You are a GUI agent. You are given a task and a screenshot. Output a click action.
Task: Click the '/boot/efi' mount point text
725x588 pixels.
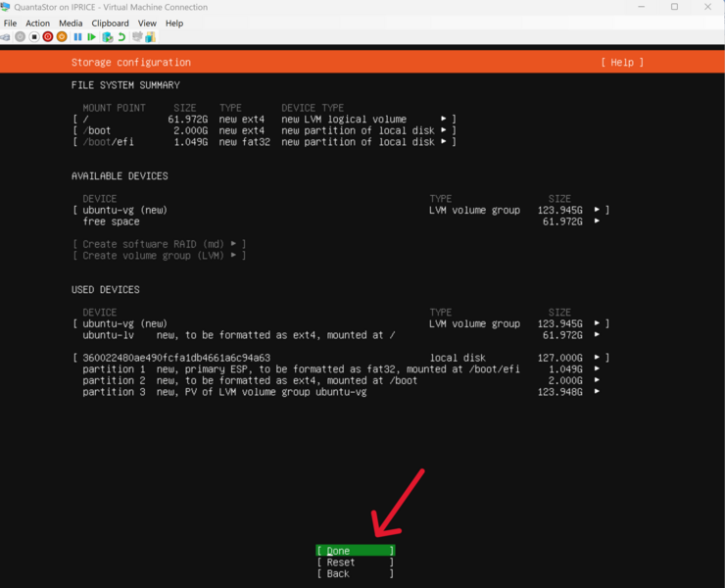(108, 142)
